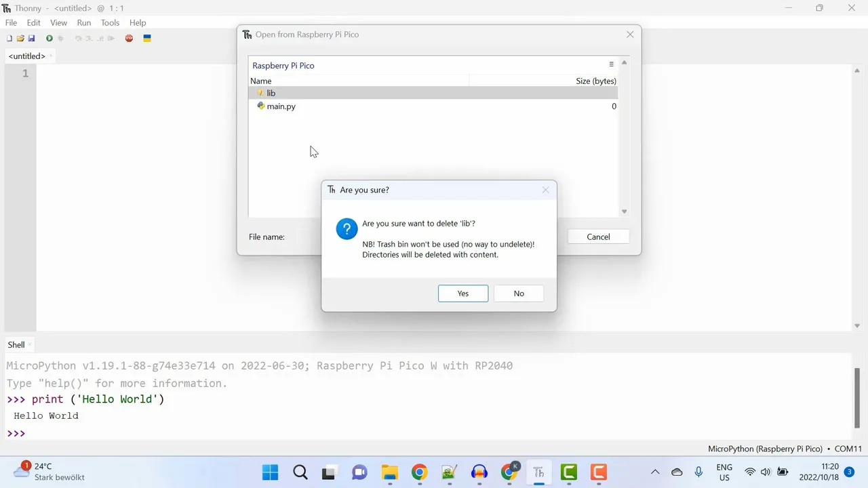Click the taskbar clock showing 11:20
868x488 pixels.
click(819, 472)
